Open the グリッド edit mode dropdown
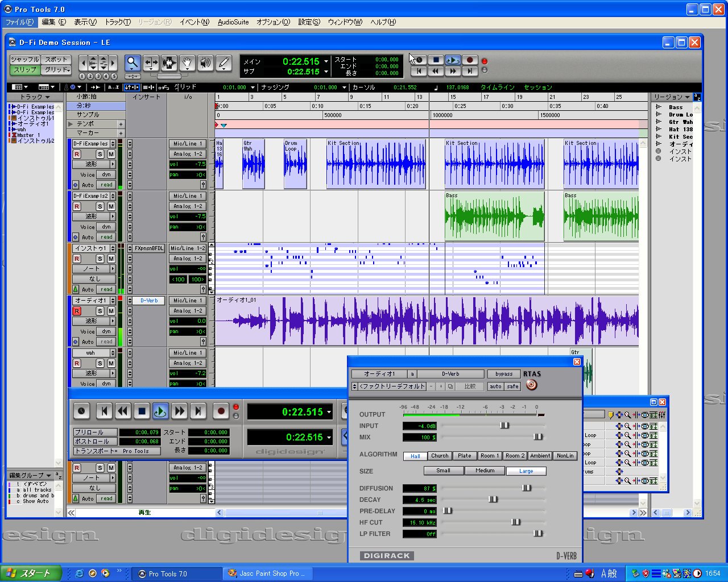The width and height of the screenshot is (728, 582). [57, 70]
